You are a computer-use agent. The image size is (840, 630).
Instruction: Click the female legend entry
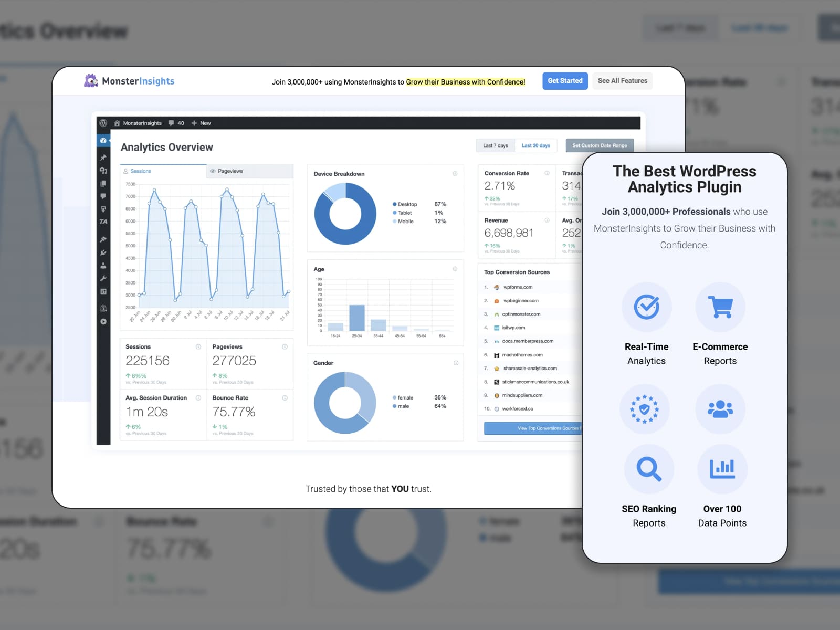click(403, 397)
